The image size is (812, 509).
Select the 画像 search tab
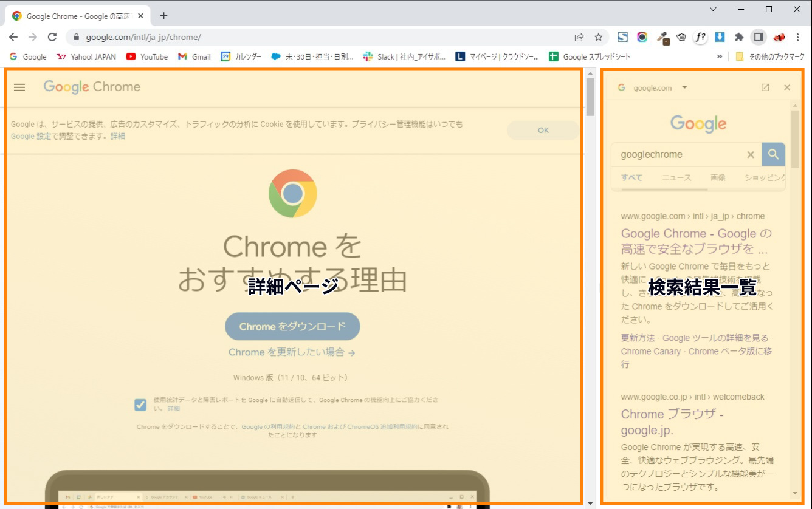click(x=718, y=177)
